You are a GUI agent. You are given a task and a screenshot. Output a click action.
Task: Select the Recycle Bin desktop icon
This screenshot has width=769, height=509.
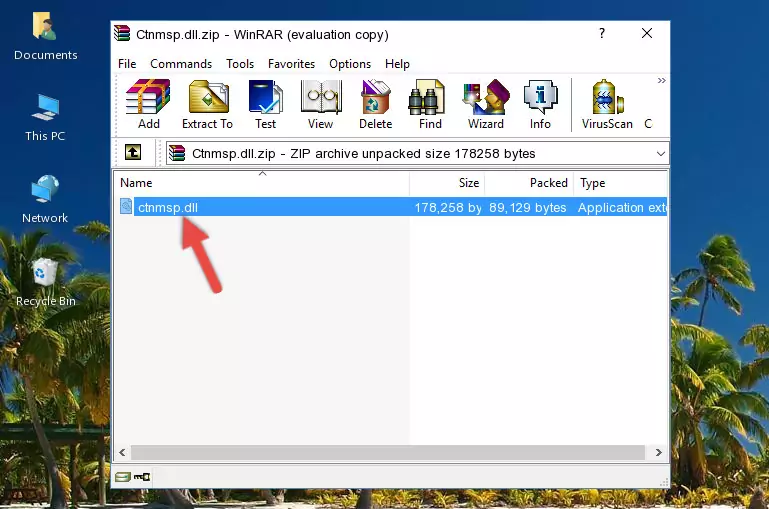tap(45, 282)
